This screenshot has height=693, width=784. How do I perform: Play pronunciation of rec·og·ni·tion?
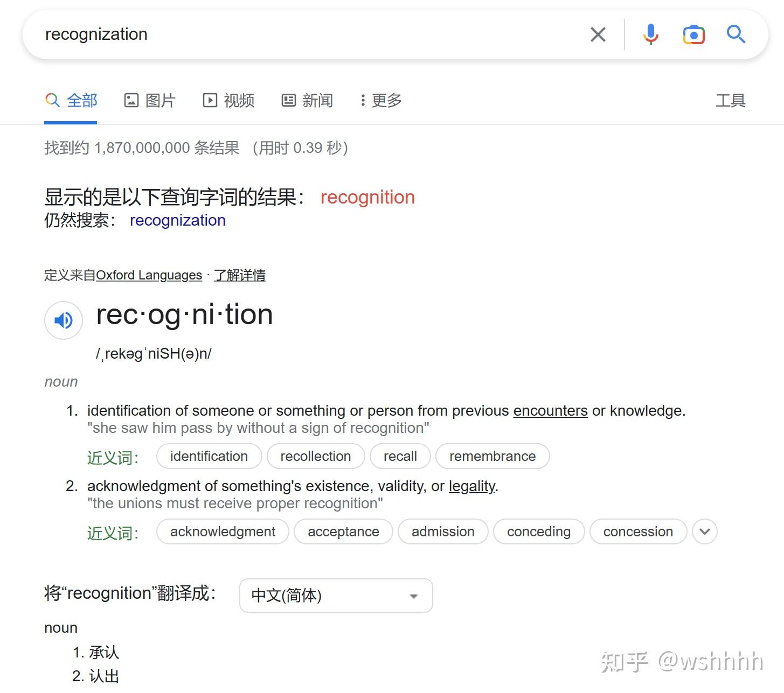(x=63, y=320)
